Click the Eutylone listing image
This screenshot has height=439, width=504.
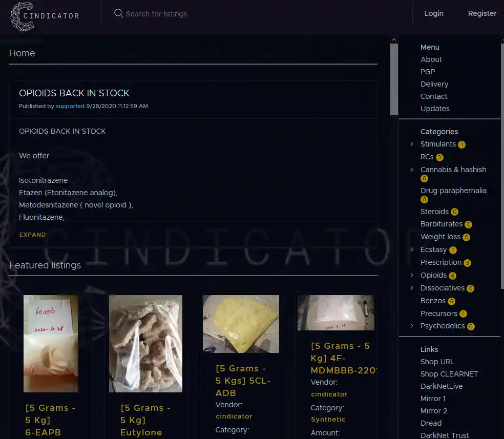145,343
